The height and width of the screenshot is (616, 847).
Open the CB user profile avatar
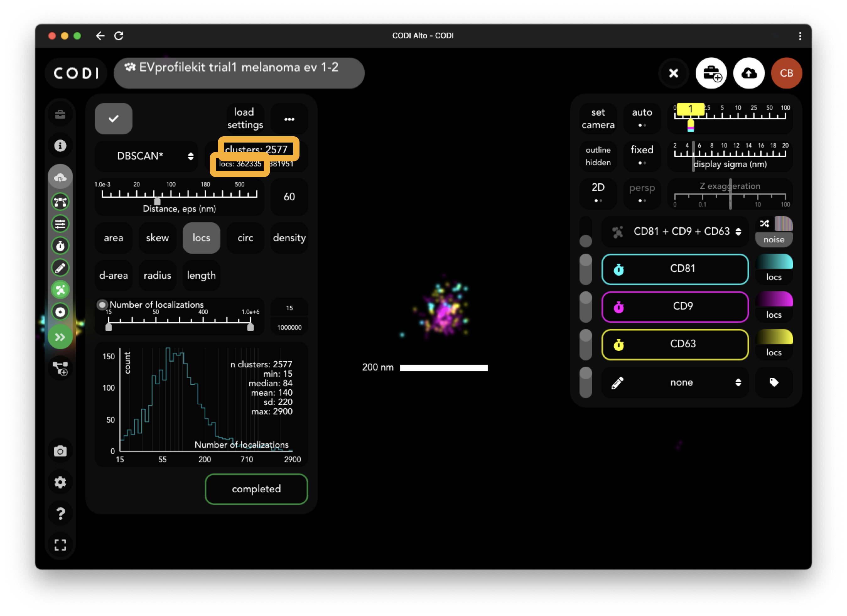point(786,73)
